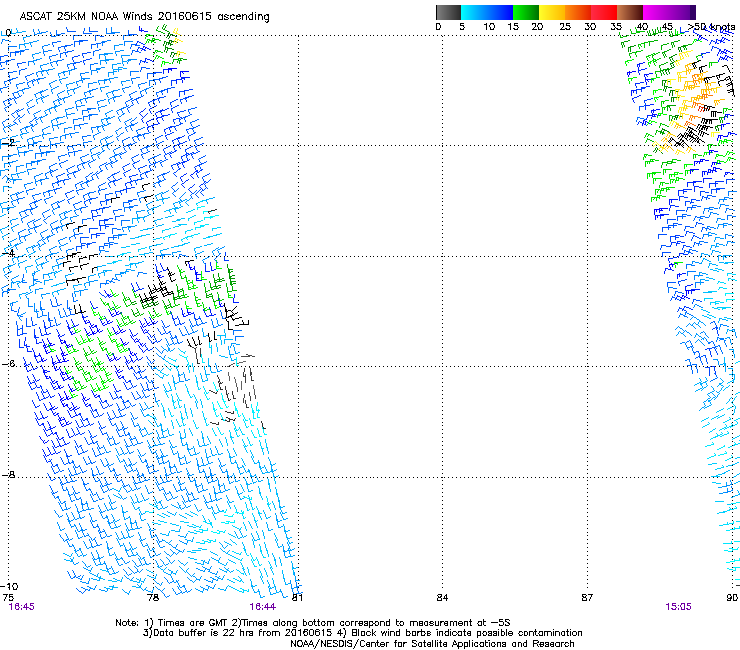Image resolution: width=740 pixels, height=650 pixels.
Task: Click the "-2" latitude axis label
Action: pos(8,142)
